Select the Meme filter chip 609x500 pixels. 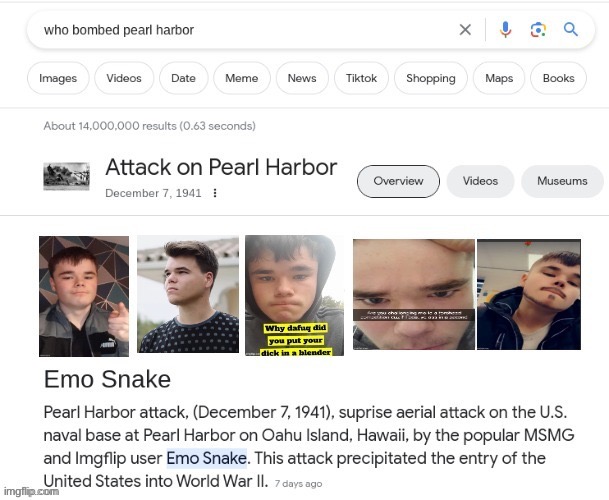pyautogui.click(x=242, y=78)
